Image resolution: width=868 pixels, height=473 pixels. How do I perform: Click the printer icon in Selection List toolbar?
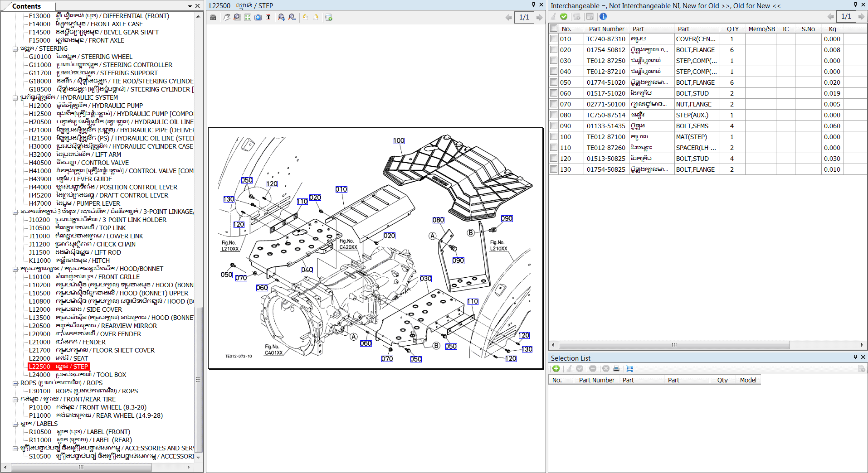616,368
